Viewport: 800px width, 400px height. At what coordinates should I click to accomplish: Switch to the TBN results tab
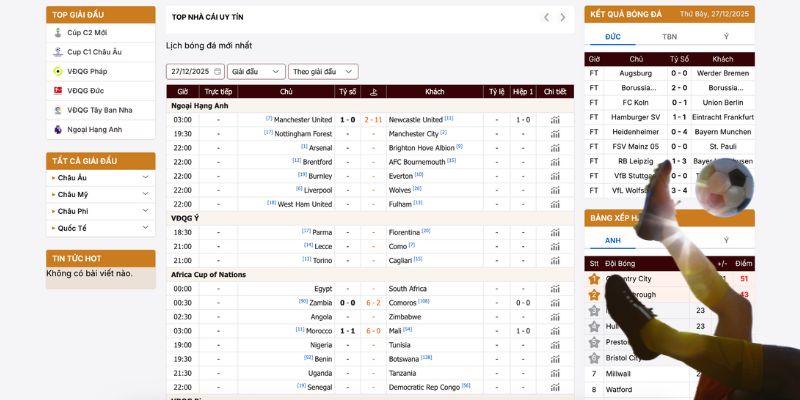[669, 37]
